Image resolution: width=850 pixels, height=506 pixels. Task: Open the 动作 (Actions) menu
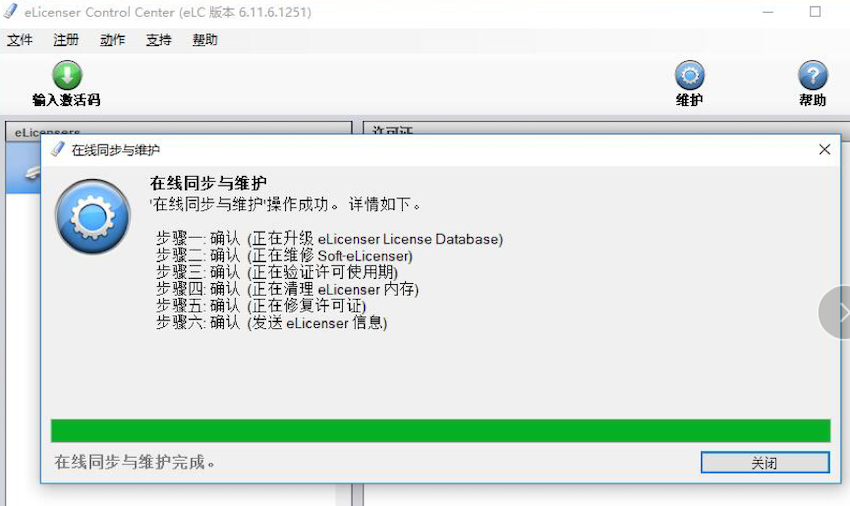pos(112,40)
